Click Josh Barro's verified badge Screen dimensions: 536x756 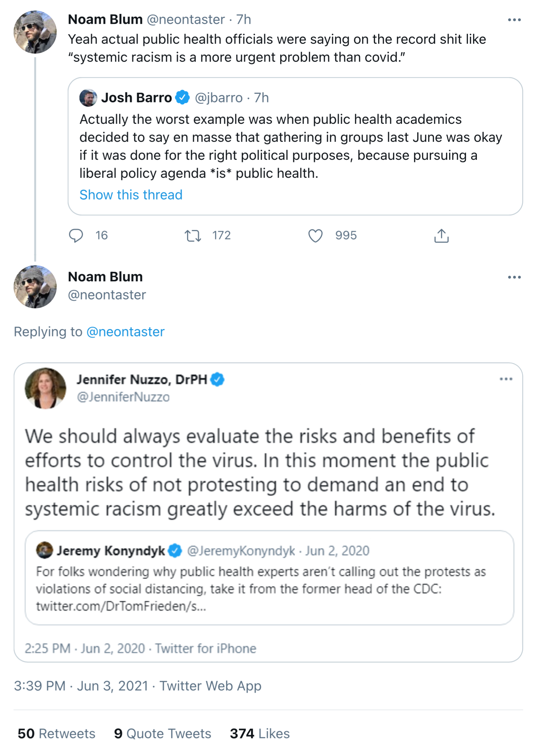[x=182, y=98]
